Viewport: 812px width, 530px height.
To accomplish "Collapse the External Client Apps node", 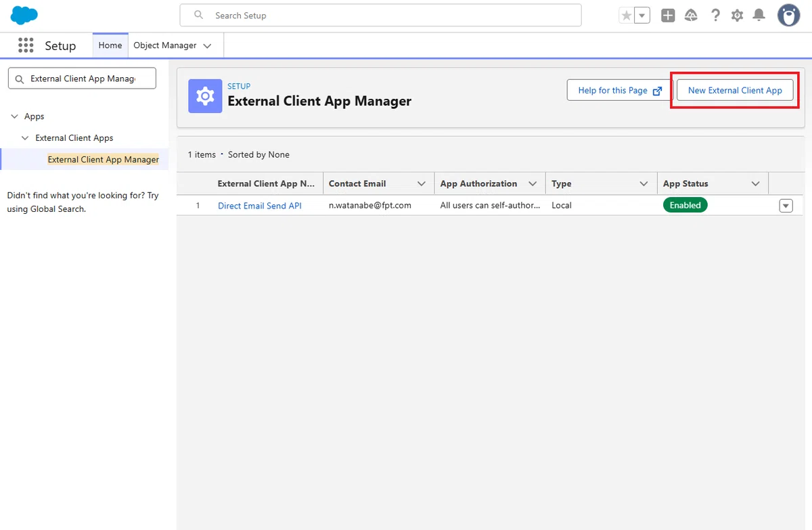I will click(x=25, y=138).
